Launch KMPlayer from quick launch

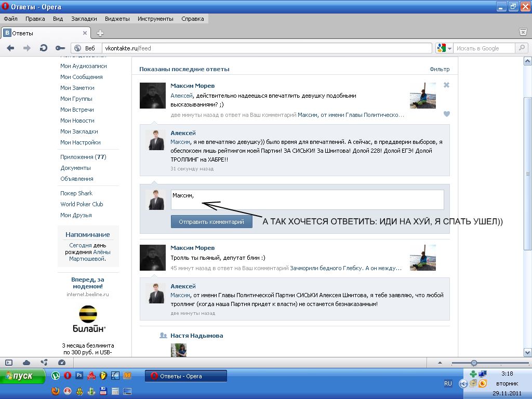point(115,376)
